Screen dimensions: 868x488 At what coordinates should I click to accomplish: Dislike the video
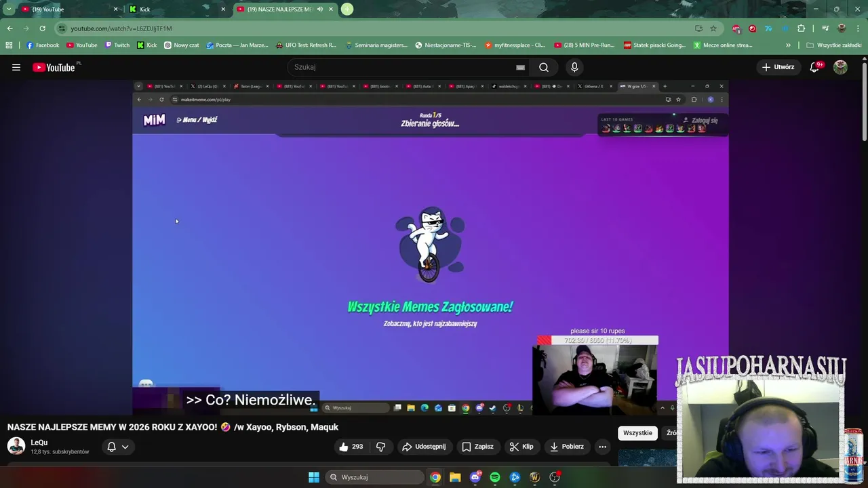380,447
